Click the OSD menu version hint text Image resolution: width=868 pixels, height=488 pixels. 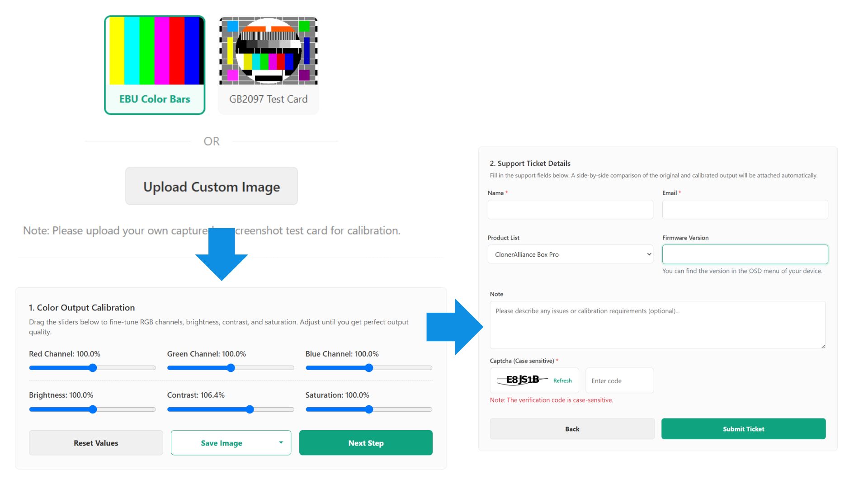[x=742, y=271]
